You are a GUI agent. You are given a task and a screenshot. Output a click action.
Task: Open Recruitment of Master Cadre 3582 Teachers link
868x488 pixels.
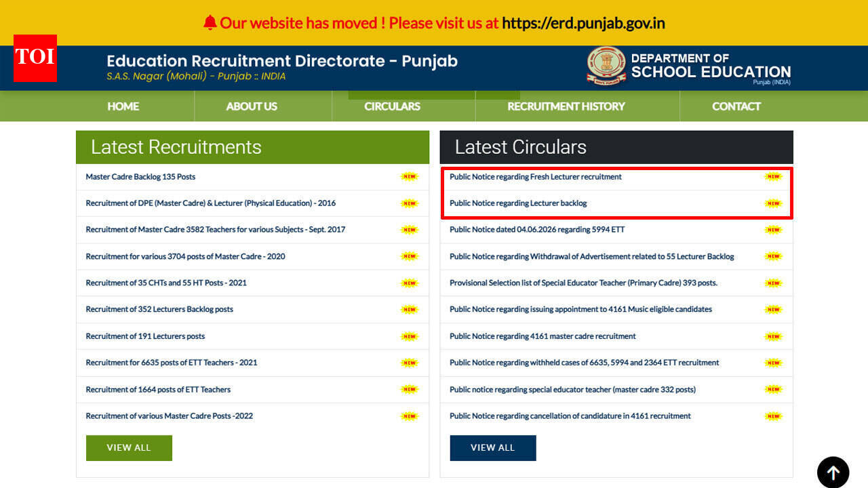point(216,230)
